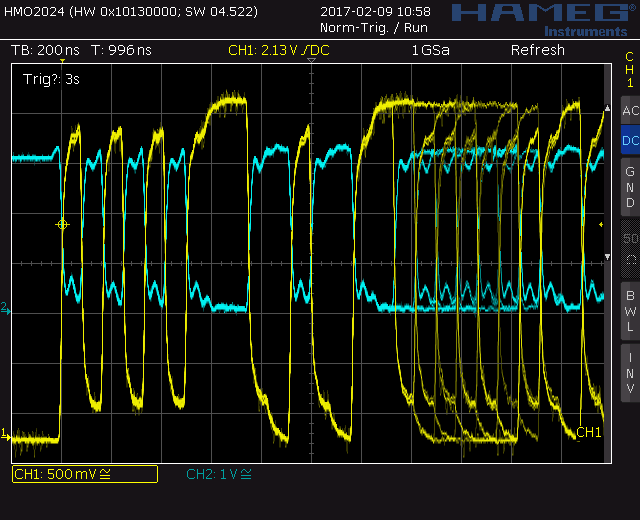
Task: Enable BWL bandwidth limit
Action: 629,310
